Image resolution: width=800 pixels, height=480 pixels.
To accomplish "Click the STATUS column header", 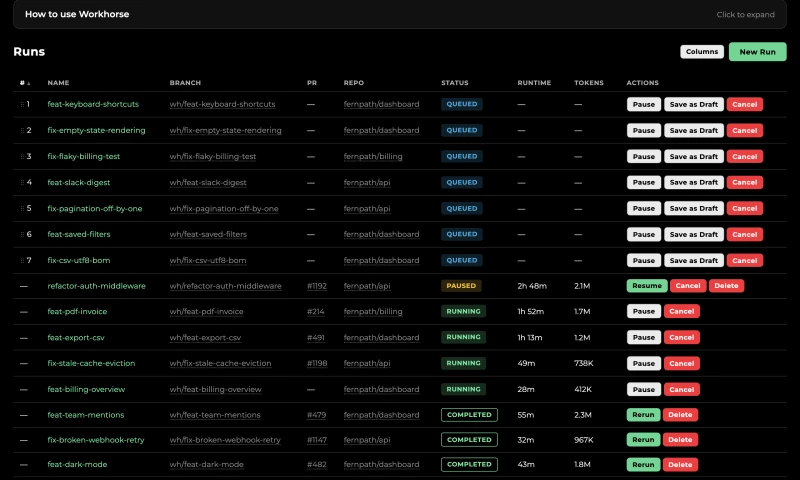I will (455, 83).
